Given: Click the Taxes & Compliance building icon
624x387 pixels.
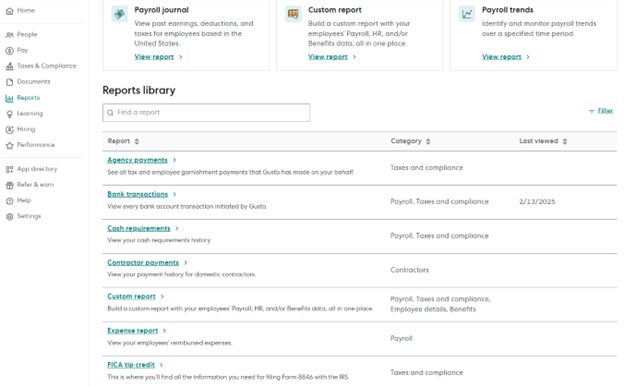Looking at the screenshot, I should click(10, 66).
